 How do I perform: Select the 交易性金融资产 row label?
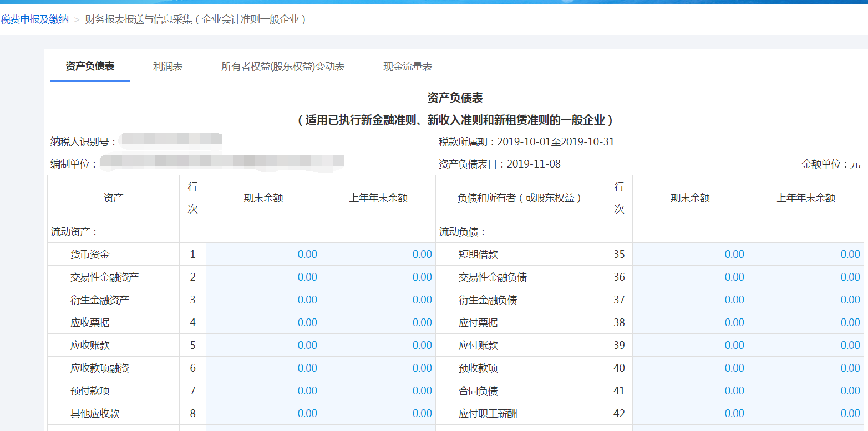point(104,277)
